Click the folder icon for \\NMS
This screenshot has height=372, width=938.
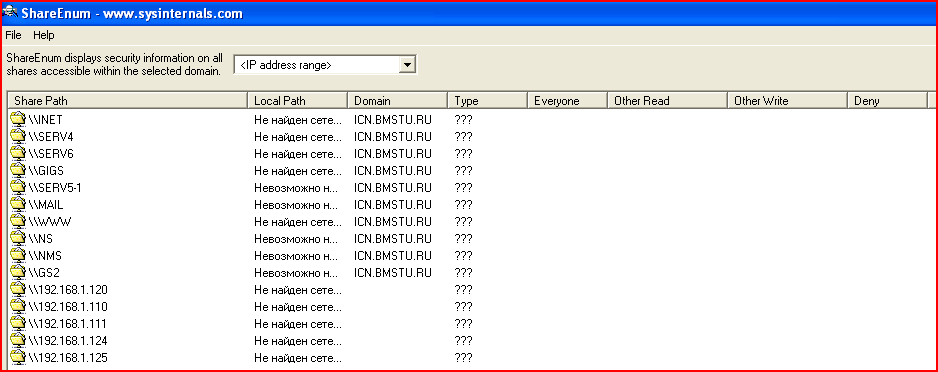tap(19, 255)
